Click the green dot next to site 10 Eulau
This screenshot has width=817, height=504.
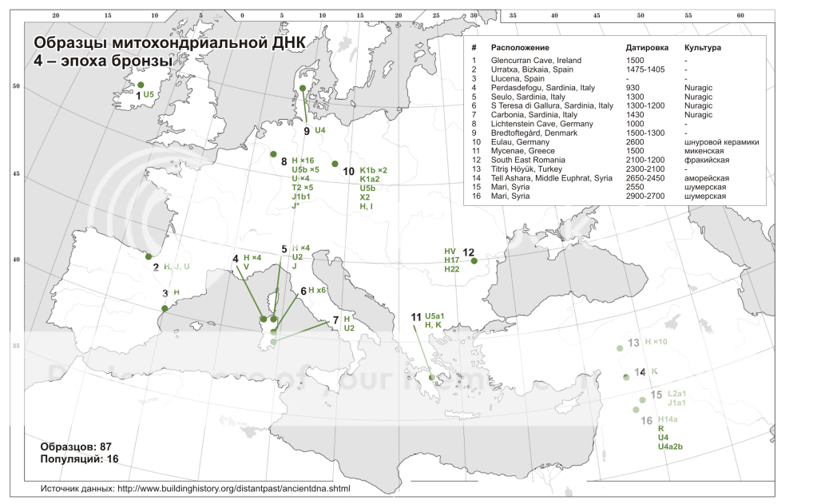point(335,164)
